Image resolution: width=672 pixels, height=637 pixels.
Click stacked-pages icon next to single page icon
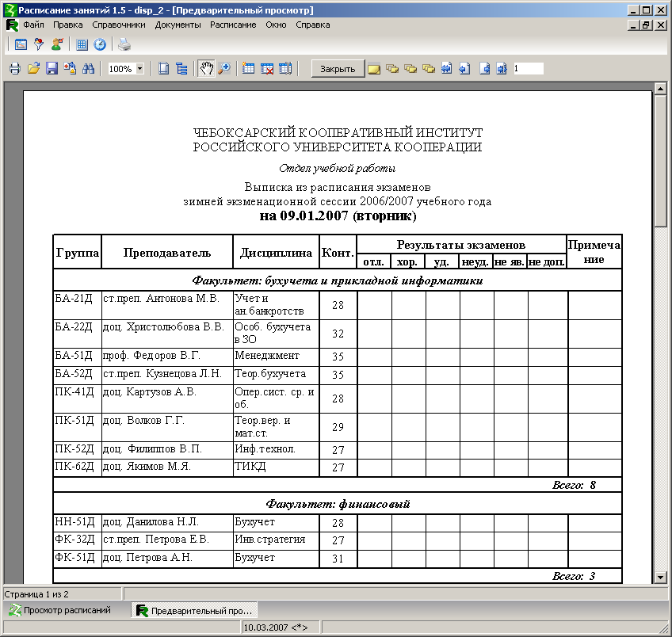point(392,69)
